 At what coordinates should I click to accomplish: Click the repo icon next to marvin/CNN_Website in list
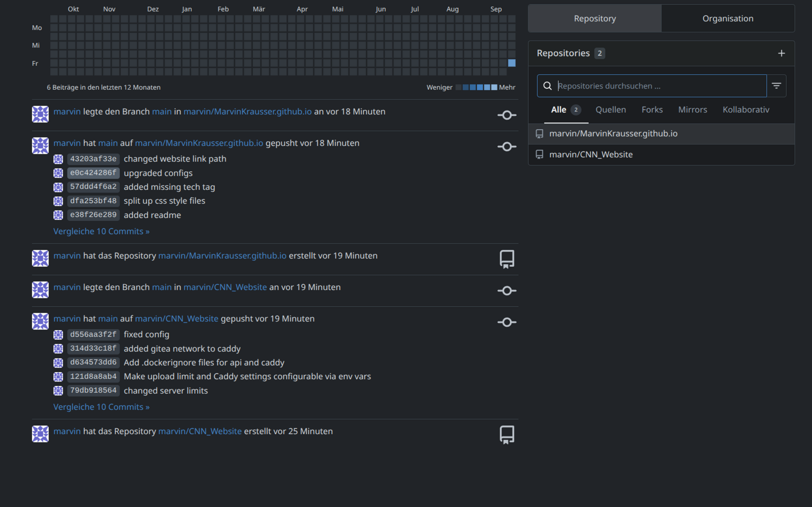click(x=539, y=155)
